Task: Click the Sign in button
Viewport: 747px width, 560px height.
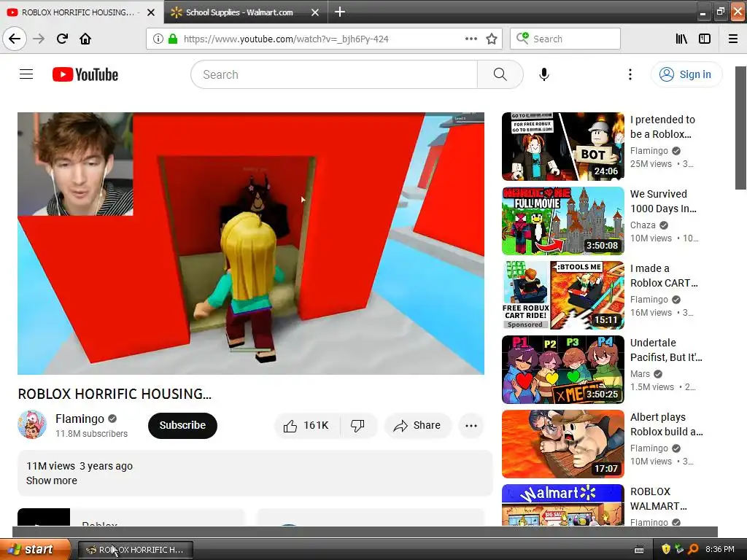Action: click(x=686, y=74)
